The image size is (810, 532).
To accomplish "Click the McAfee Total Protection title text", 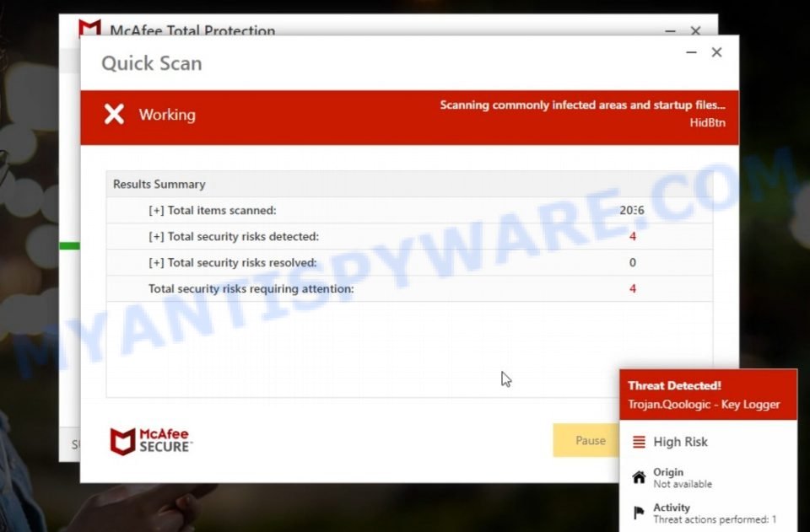I will (x=192, y=30).
